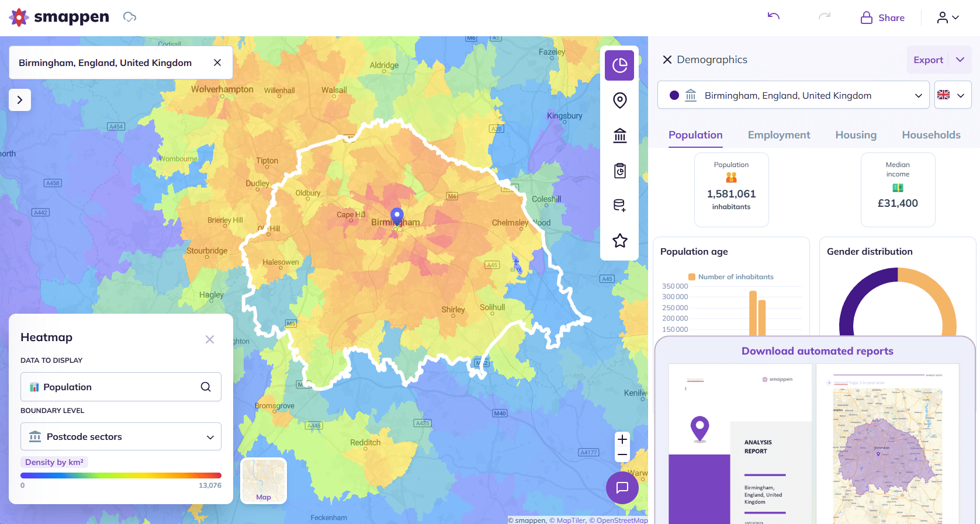This screenshot has width=980, height=524.
Task: Click the Export button
Action: pyautogui.click(x=928, y=60)
